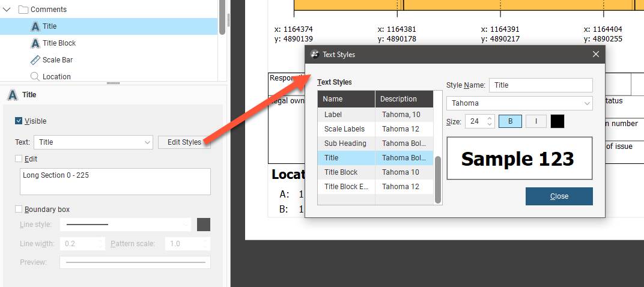Click the Edit Styles button
Image resolution: width=644 pixels, height=287 pixels.
184,142
